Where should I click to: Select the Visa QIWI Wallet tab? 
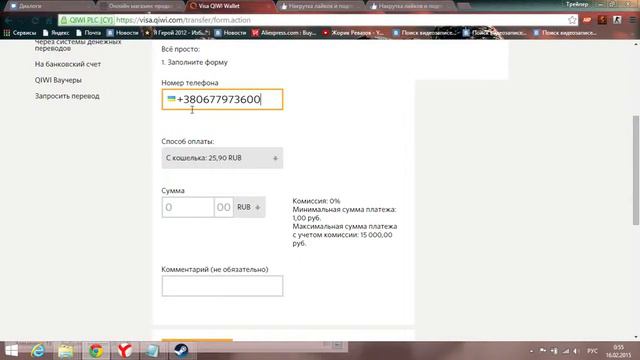click(231, 6)
